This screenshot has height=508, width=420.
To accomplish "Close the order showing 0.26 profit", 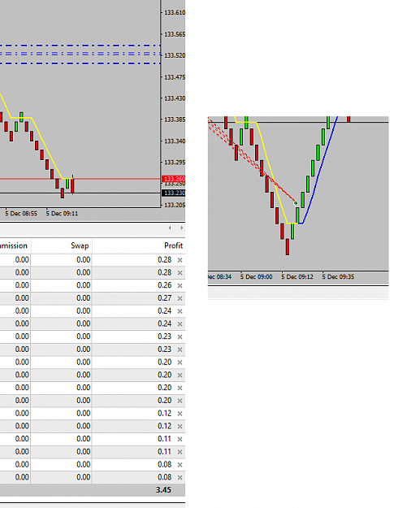I will click(x=180, y=285).
